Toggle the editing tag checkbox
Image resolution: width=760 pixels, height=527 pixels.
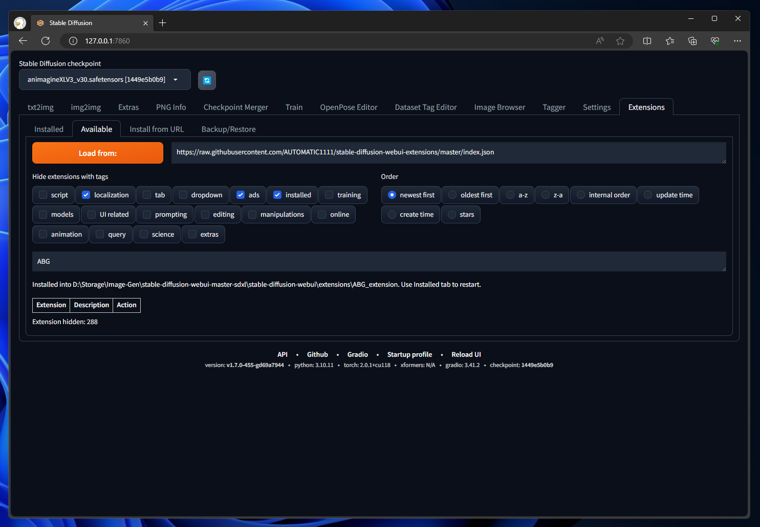coord(205,214)
